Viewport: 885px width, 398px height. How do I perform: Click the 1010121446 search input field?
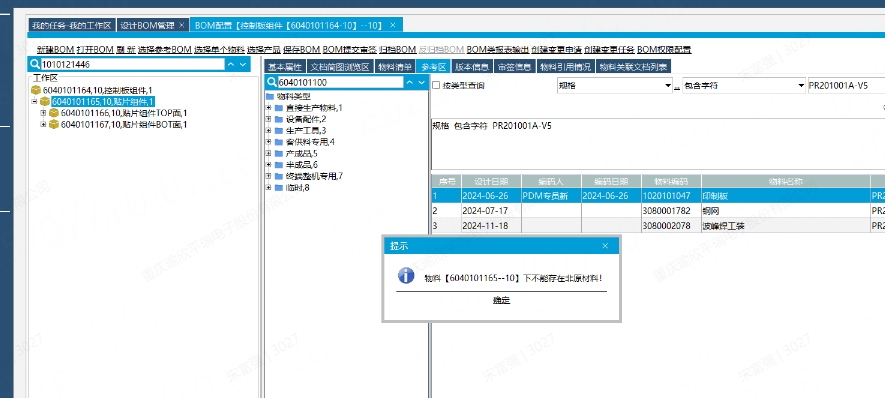click(x=133, y=64)
